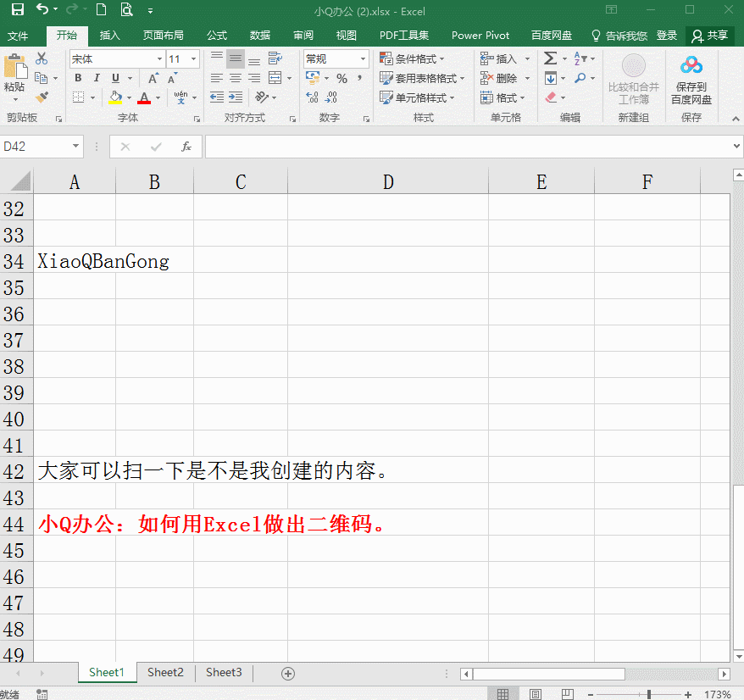This screenshot has height=700, width=744.
Task: Open 单元格样式 cell styles dropdown
Action: [x=417, y=97]
